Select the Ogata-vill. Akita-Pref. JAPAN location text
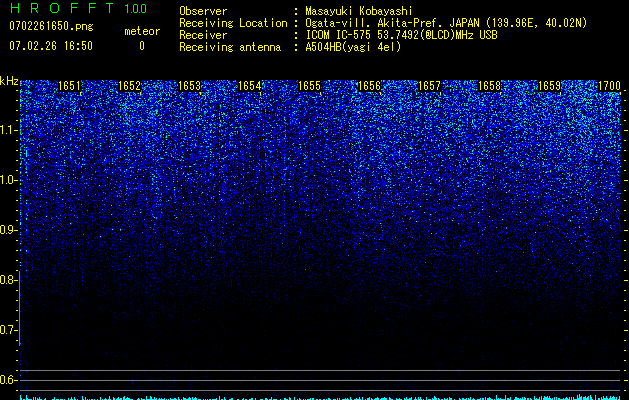This screenshot has height=400, width=629. point(446,23)
